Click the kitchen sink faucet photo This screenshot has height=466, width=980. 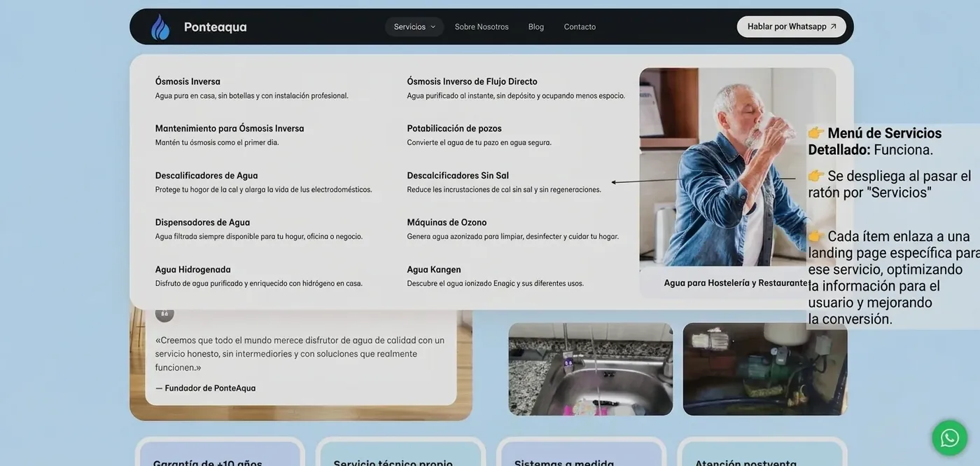pyautogui.click(x=590, y=369)
